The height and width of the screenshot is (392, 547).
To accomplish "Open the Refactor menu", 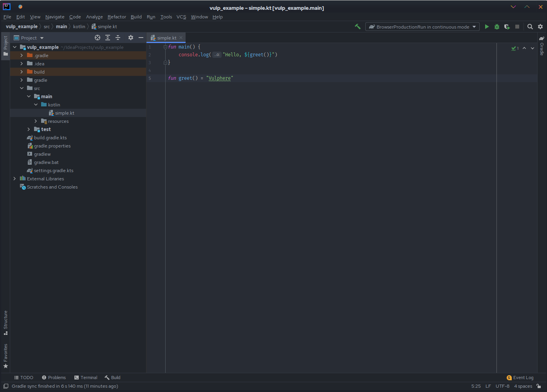I will (116, 17).
